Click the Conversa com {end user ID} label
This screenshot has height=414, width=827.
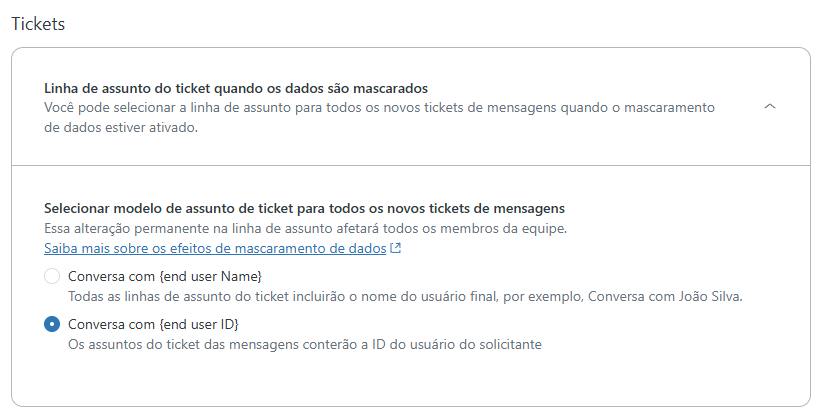tap(153, 324)
